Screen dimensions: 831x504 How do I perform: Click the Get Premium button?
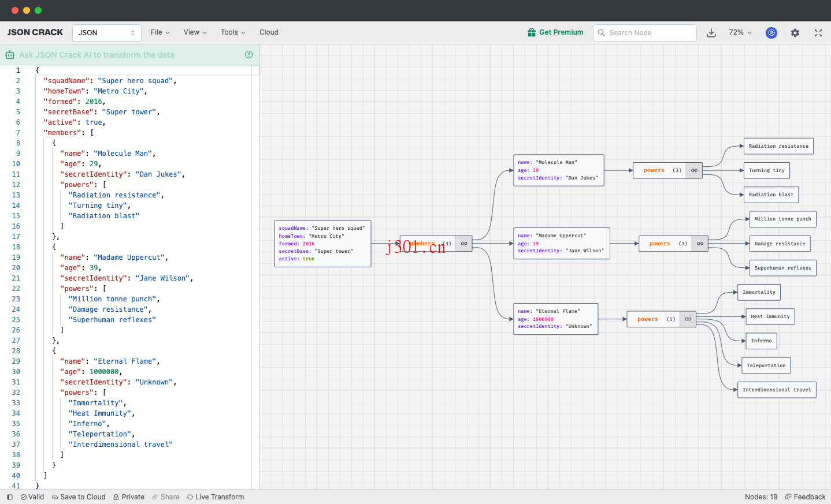coord(555,32)
